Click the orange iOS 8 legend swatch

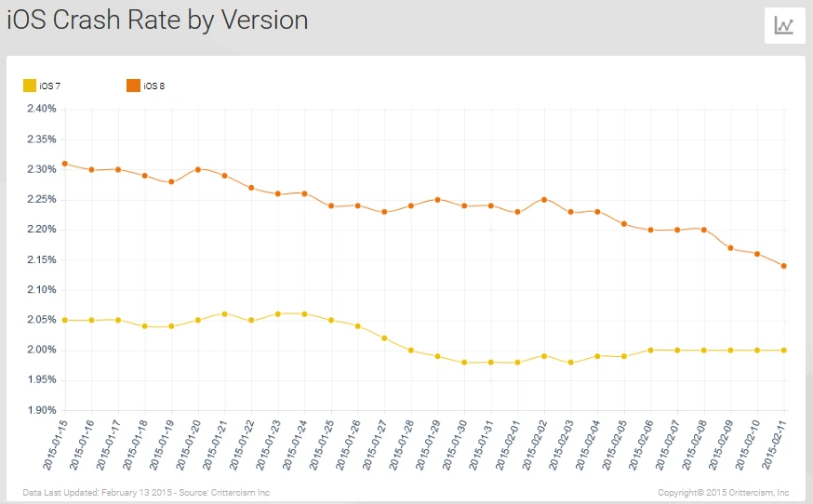pos(133,86)
